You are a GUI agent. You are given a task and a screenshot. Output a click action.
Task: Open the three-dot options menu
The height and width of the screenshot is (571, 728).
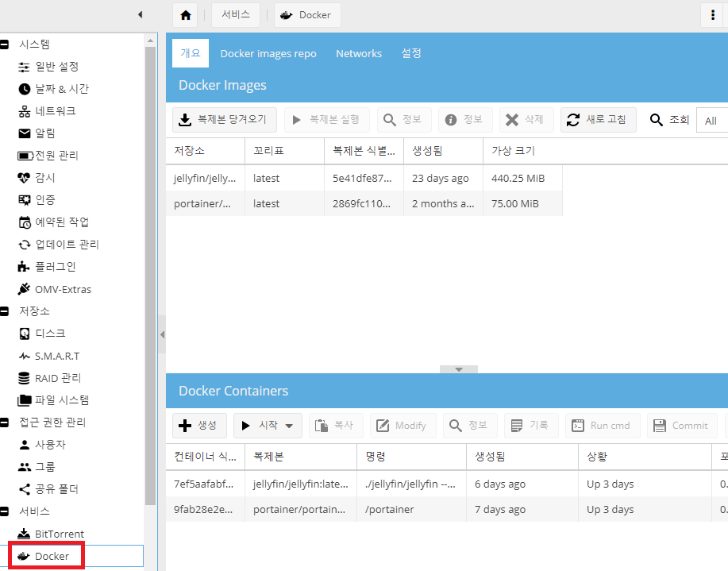click(713, 15)
